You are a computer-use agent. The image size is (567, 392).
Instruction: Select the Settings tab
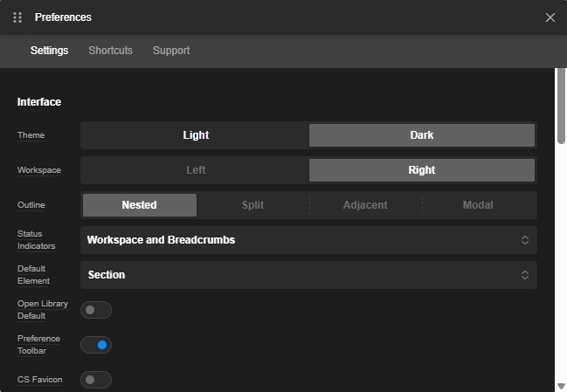[49, 51]
